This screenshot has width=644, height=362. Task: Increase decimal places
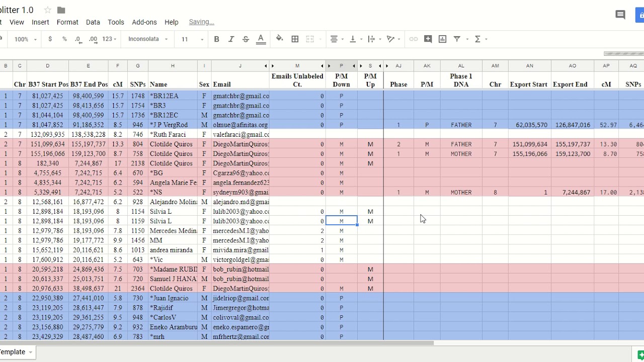pyautogui.click(x=93, y=39)
